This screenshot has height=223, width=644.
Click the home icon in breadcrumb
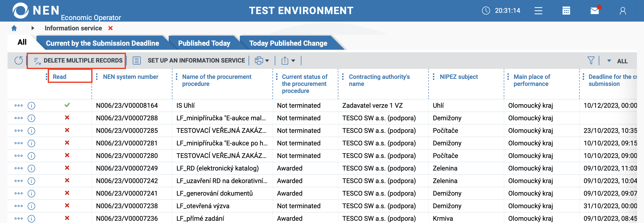point(14,28)
